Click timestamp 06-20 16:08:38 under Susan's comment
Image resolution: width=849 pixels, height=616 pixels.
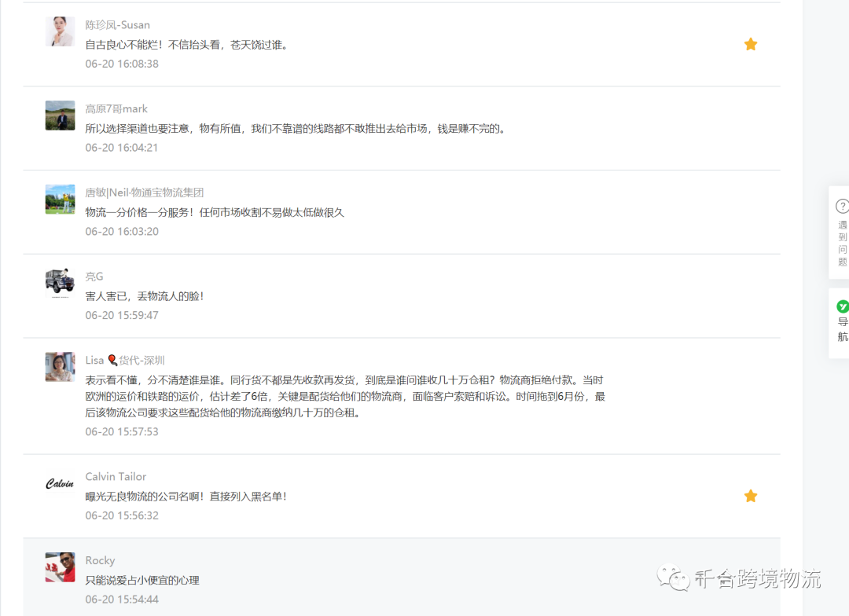click(122, 64)
